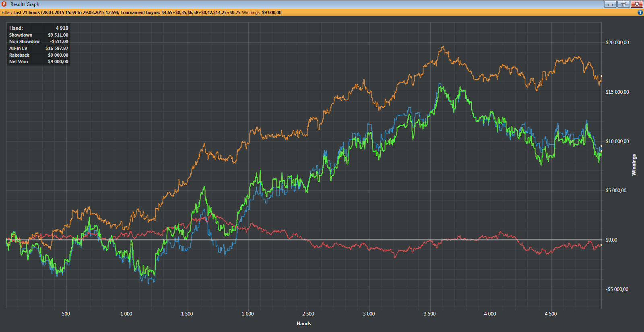The height and width of the screenshot is (332, 644).
Task: Restore down the Results Graph window
Action: point(623,4)
